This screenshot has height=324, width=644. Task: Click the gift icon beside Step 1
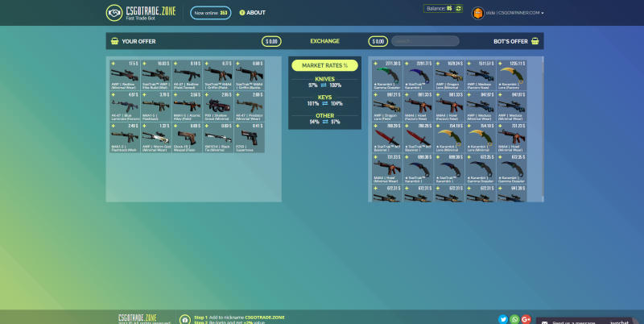185,319
